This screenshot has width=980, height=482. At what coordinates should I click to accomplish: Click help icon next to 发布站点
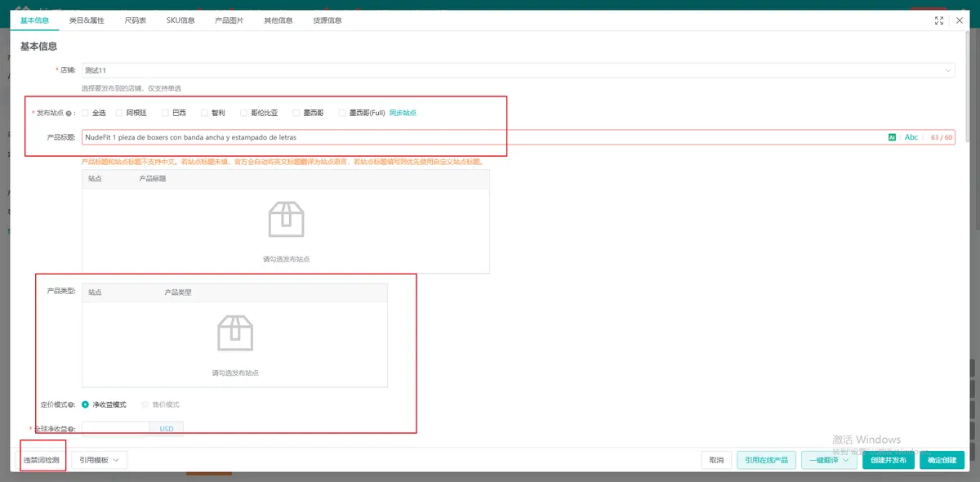69,113
